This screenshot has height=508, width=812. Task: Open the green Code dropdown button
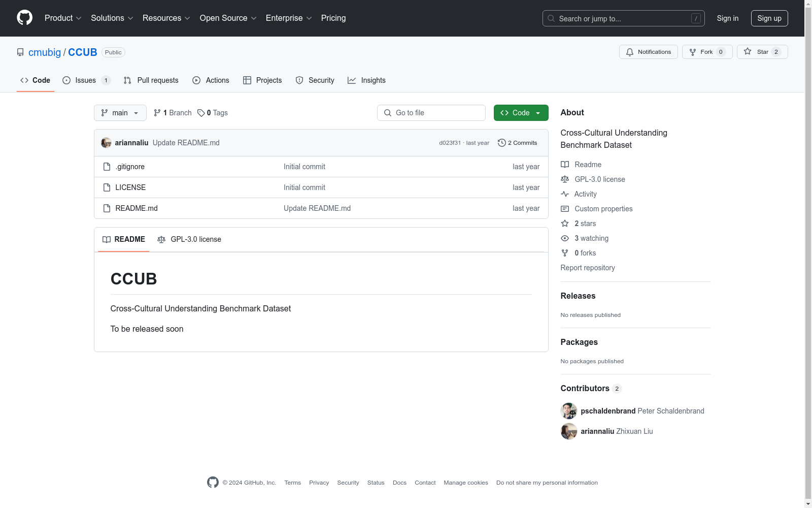pyautogui.click(x=521, y=113)
